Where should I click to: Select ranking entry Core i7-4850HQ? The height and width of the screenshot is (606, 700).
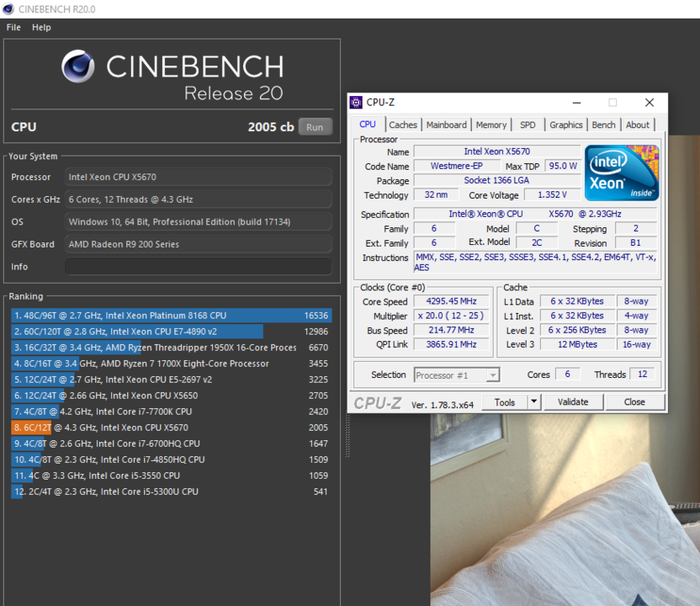coord(172,460)
